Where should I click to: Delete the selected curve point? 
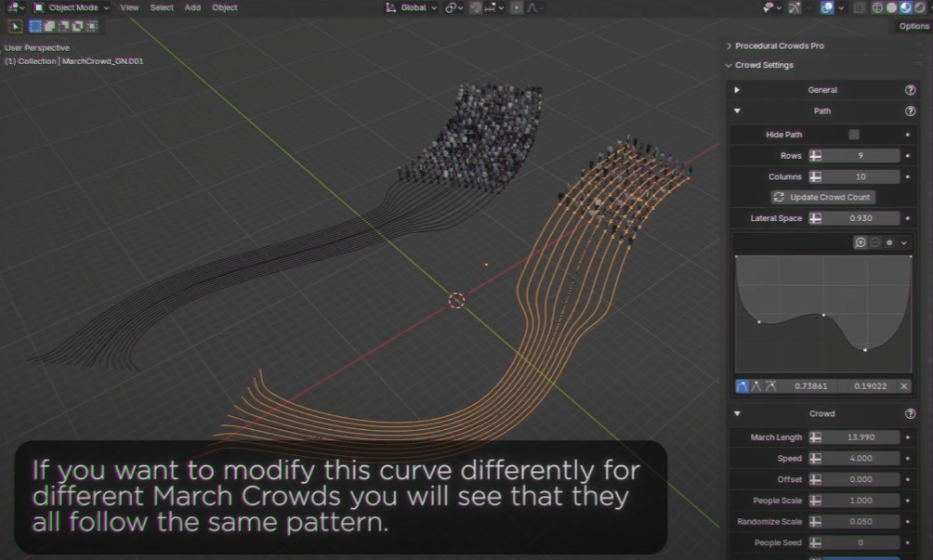pyautogui.click(x=904, y=386)
